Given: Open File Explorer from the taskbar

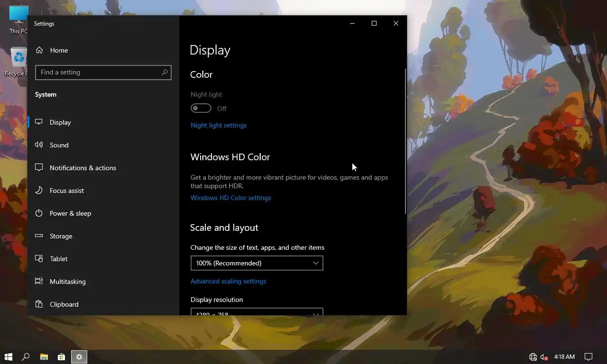Looking at the screenshot, I should click(44, 357).
